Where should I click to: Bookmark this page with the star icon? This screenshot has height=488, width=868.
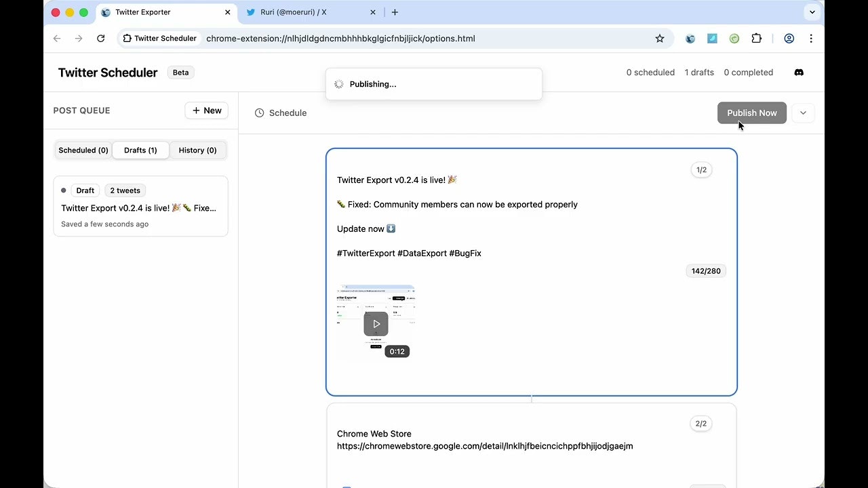pyautogui.click(x=659, y=39)
